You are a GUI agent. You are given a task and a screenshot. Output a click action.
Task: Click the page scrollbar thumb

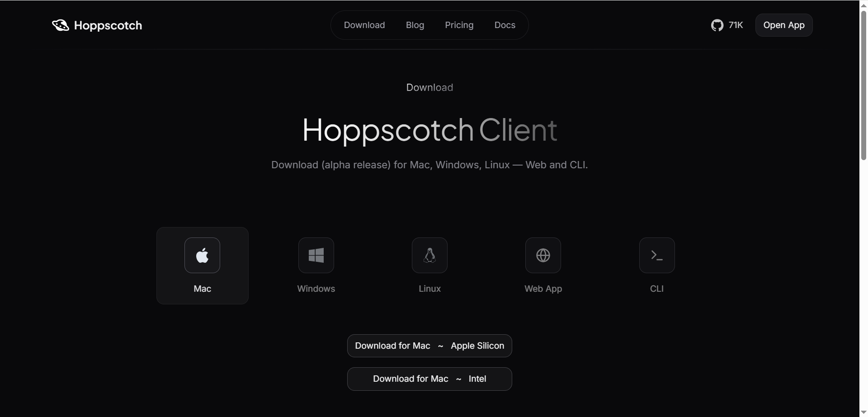[863, 85]
